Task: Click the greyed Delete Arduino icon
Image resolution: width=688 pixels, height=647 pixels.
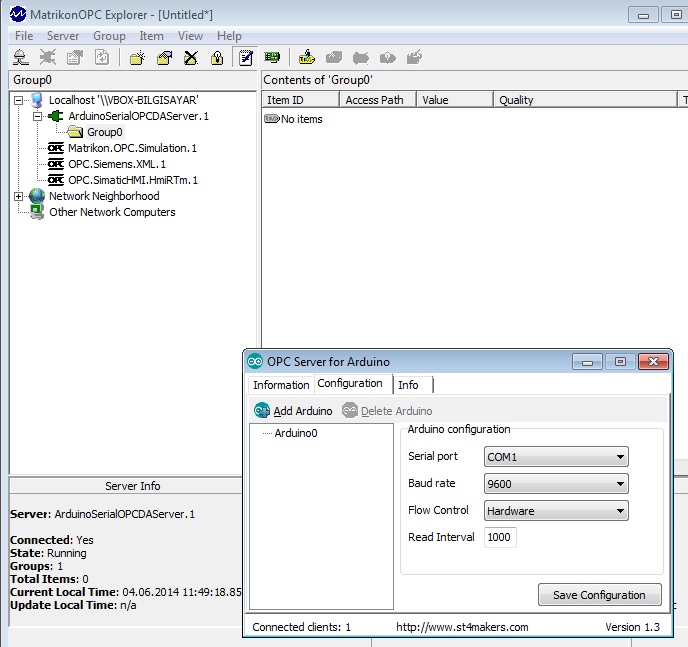Action: (x=350, y=411)
